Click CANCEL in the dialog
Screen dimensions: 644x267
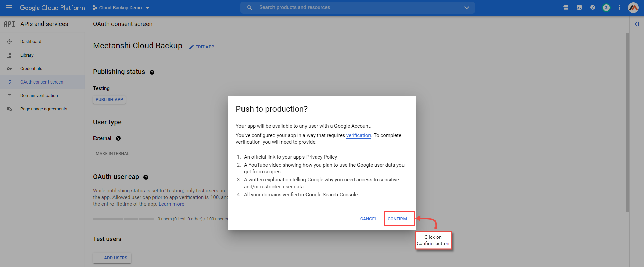click(368, 219)
